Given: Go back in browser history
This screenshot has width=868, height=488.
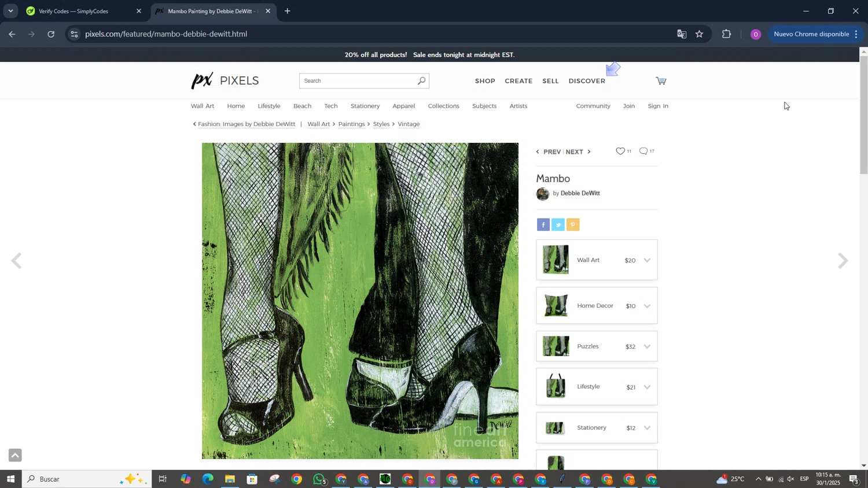Looking at the screenshot, I should point(12,34).
